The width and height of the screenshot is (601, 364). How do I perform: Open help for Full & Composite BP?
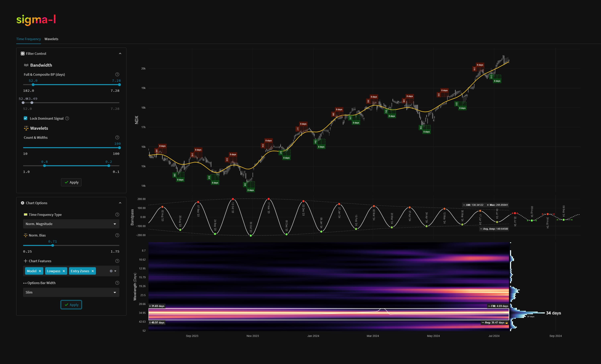117,74
